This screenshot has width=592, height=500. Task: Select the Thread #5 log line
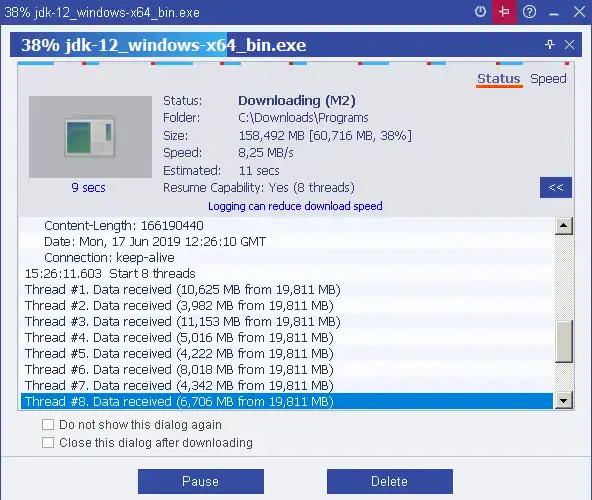pos(287,353)
